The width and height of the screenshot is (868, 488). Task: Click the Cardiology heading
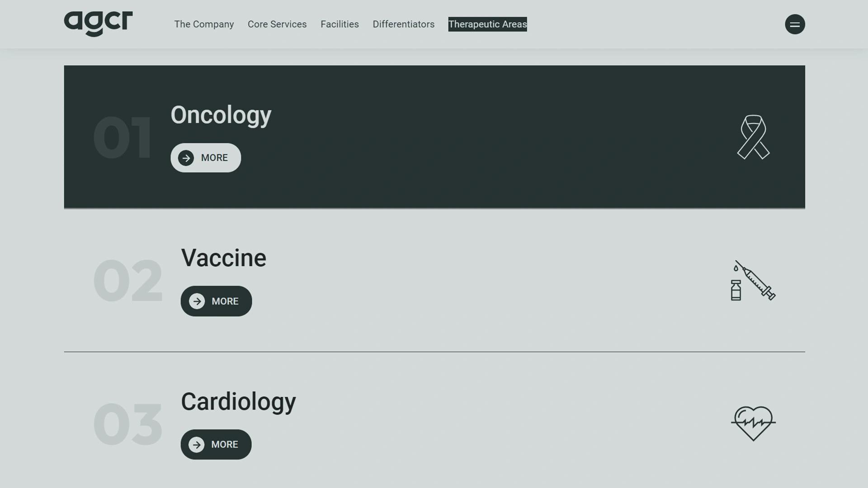tap(238, 401)
